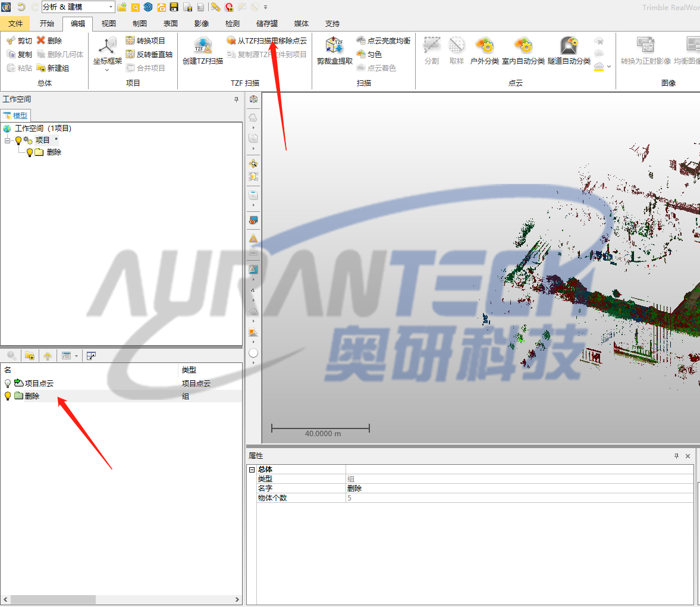Click the red-eye display icon in view toolbar
Viewport: 700px width, 607px height.
(x=253, y=221)
